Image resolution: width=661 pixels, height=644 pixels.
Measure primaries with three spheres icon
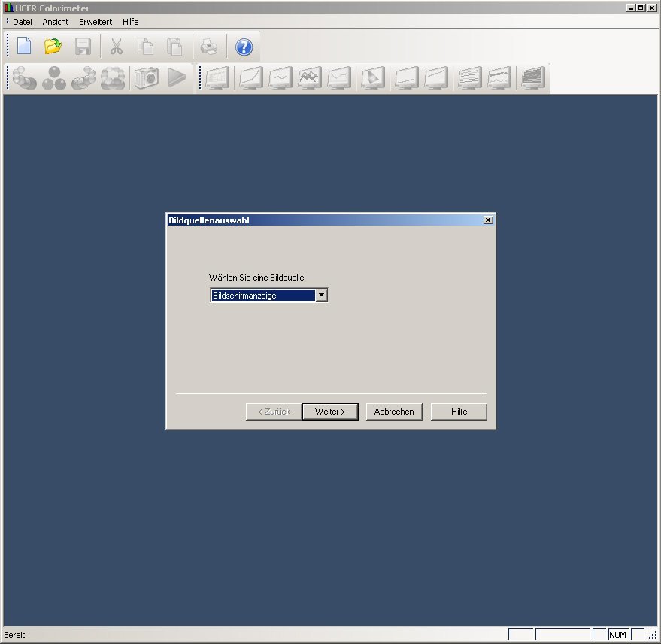pyautogui.click(x=54, y=78)
